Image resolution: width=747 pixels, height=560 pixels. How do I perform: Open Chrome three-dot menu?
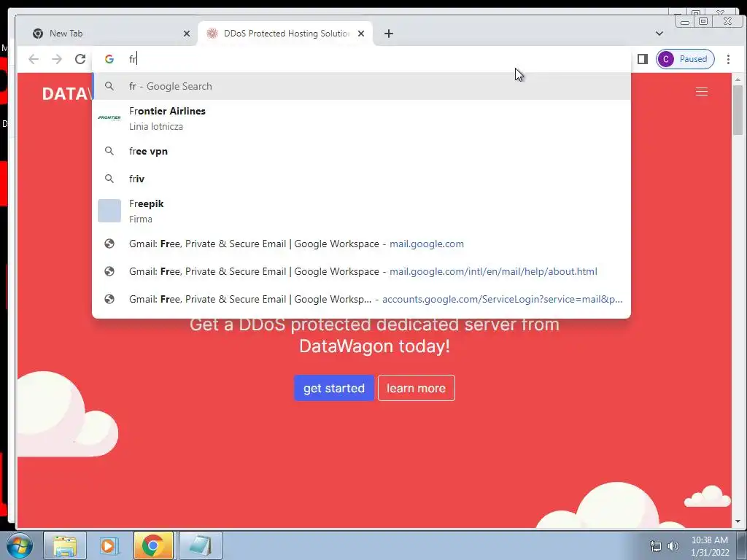coord(728,59)
